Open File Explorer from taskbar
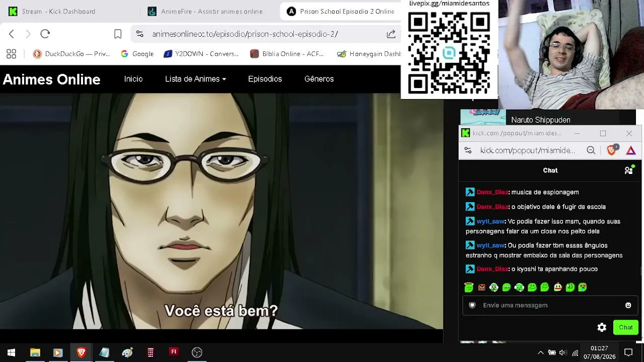This screenshot has height=362, width=644. point(35,352)
